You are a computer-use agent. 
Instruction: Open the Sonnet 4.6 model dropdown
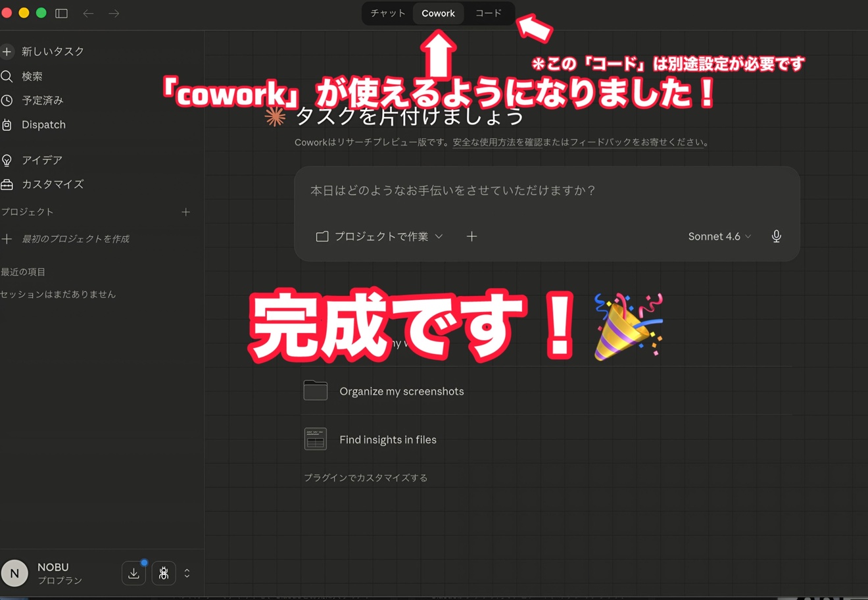[719, 236]
